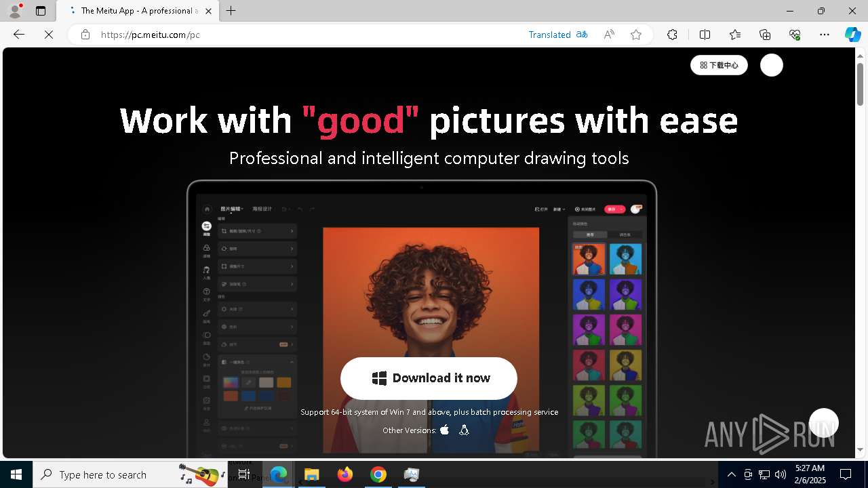
Task: Open a new browser tab
Action: pyautogui.click(x=231, y=11)
